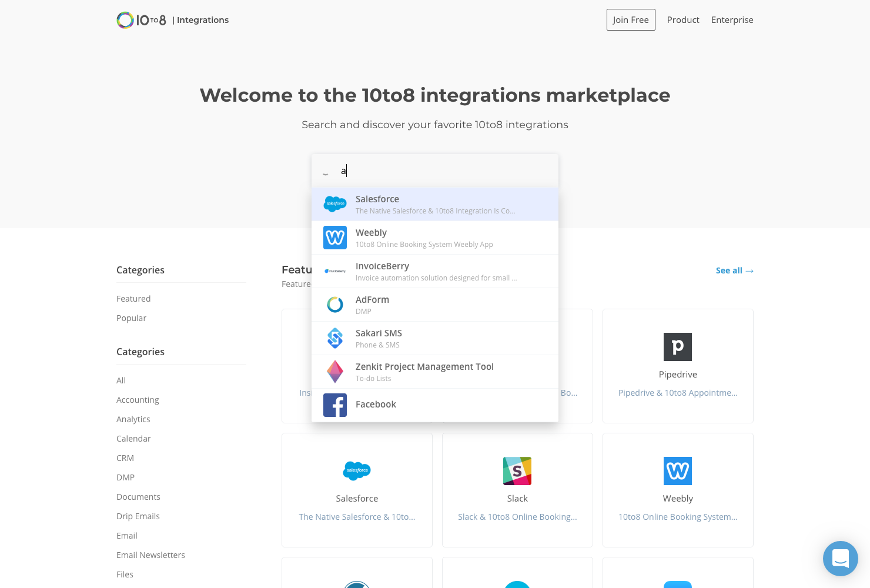Click the See all link
Viewport: 870px width, 588px height.
(735, 270)
